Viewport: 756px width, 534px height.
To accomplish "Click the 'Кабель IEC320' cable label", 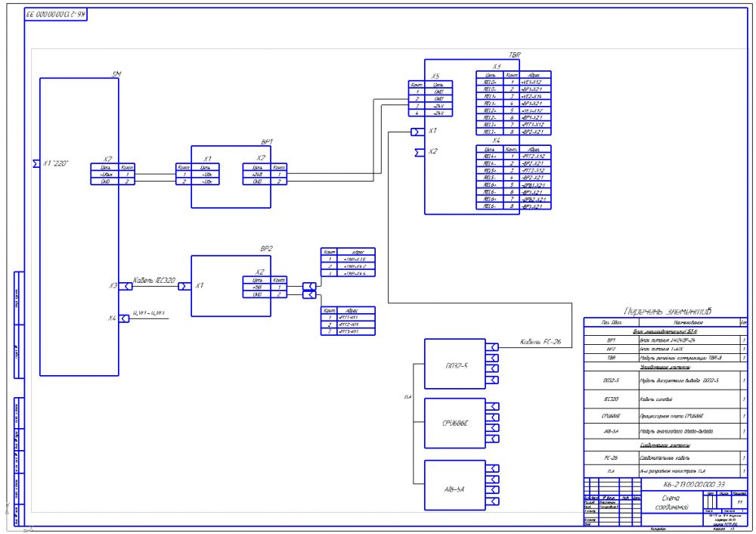I will (154, 281).
